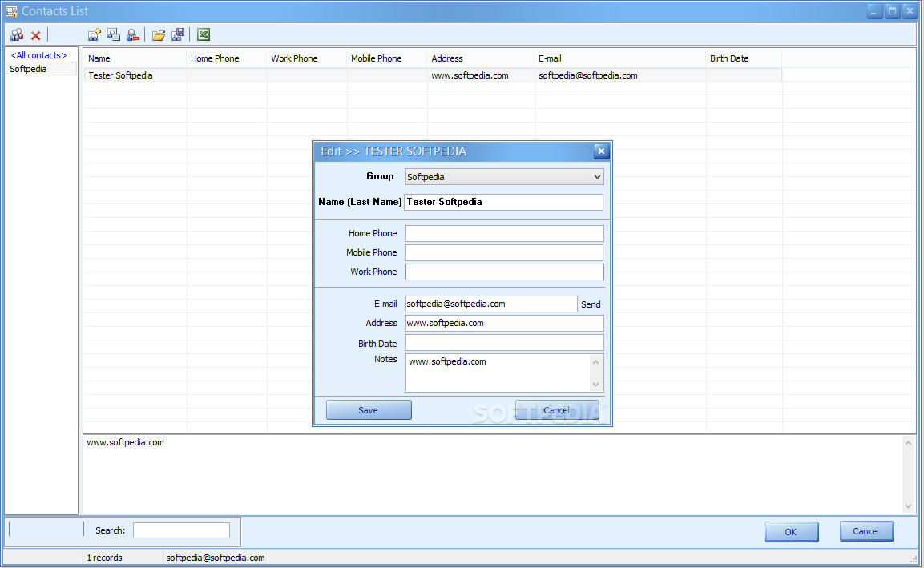Click the Work Phone column header
The image size is (924, 568).
click(306, 58)
